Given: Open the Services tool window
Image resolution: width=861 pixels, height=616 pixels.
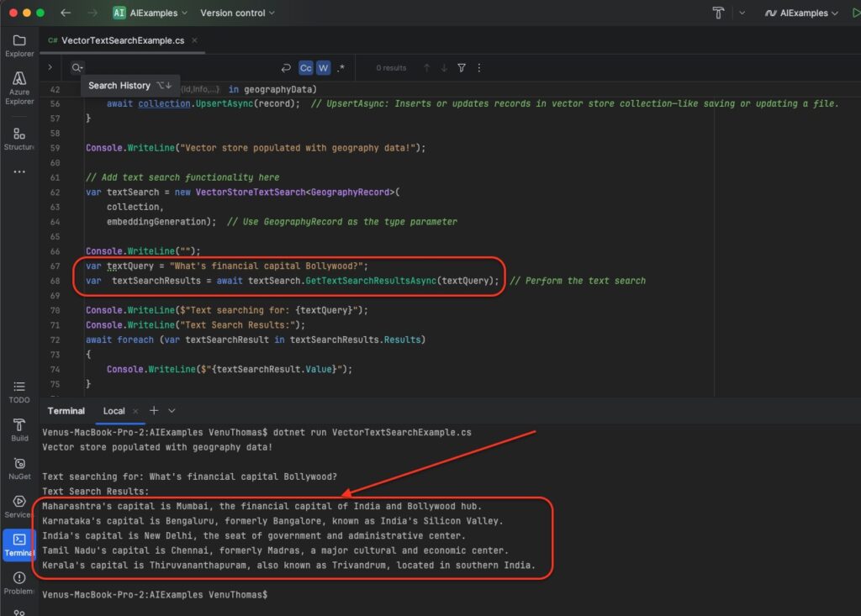Looking at the screenshot, I should (x=18, y=506).
